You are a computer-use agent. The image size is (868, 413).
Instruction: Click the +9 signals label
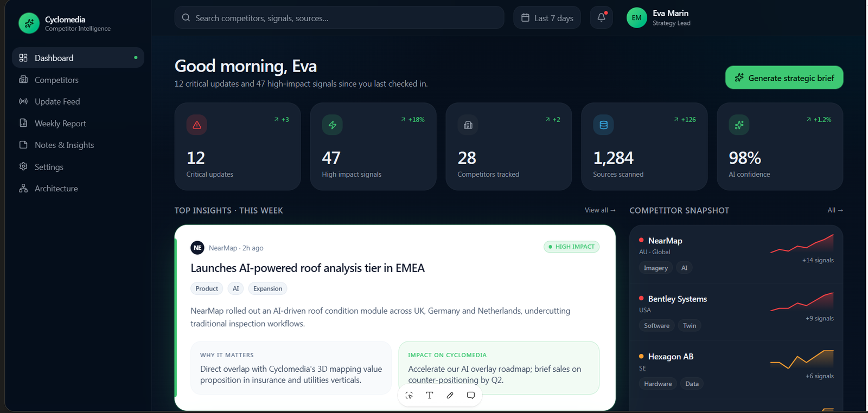click(820, 318)
